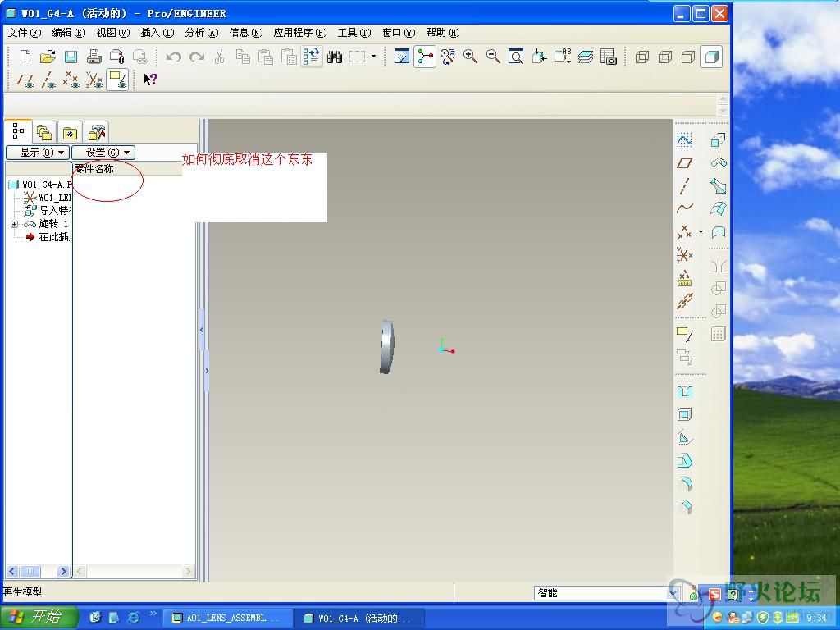
Task: Toggle datum axes display on/off
Action: [x=48, y=80]
